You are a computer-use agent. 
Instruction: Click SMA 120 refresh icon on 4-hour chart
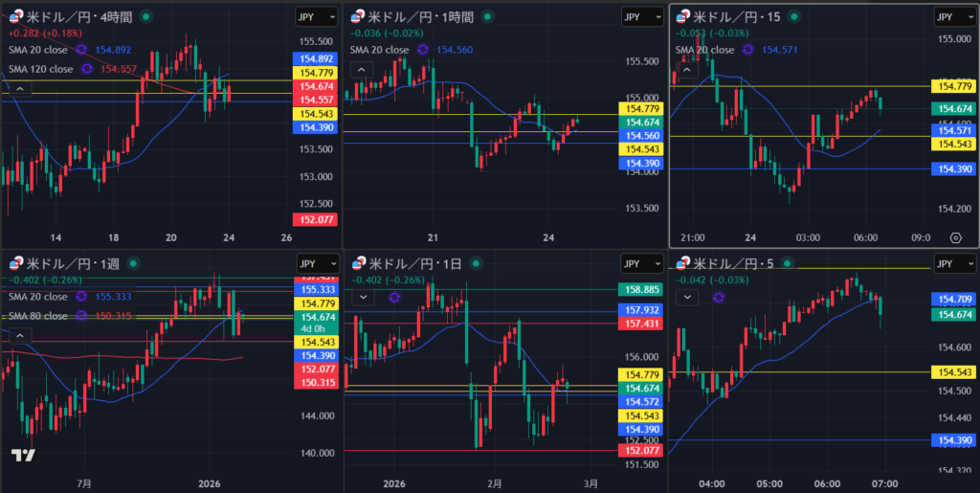(x=87, y=69)
